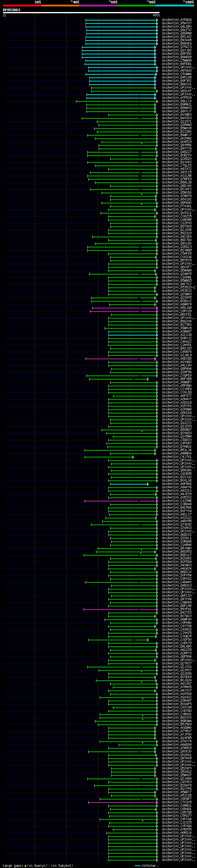The height and width of the screenshot is (868, 197).
Task: Click the query end position label 493
Action: click(x=155, y=15)
